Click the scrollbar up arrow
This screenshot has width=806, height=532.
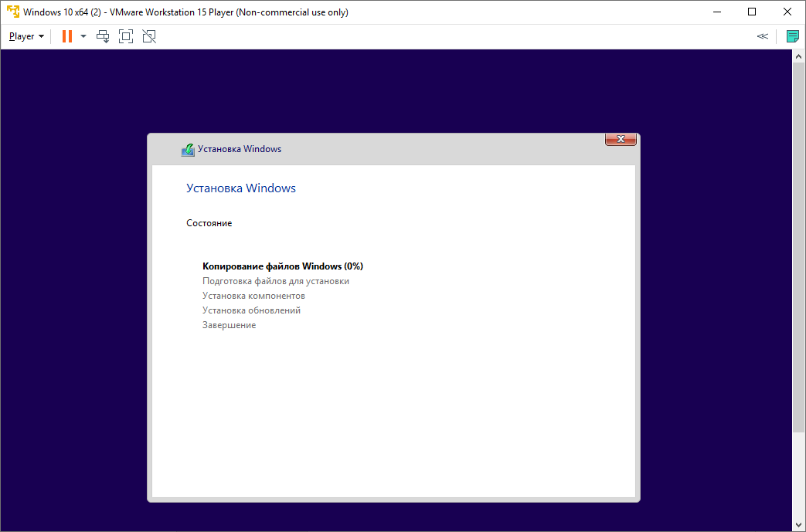coord(798,56)
